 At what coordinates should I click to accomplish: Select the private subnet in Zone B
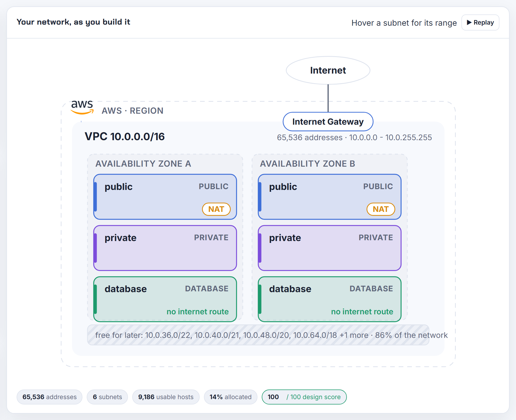(x=330, y=248)
